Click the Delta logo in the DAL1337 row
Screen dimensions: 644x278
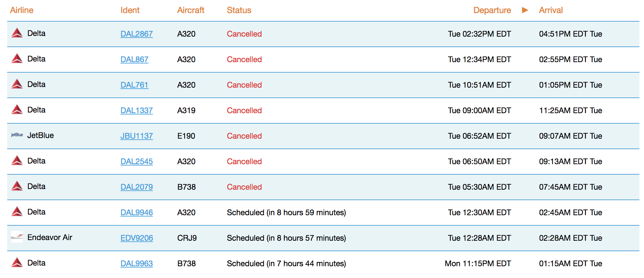[17, 110]
